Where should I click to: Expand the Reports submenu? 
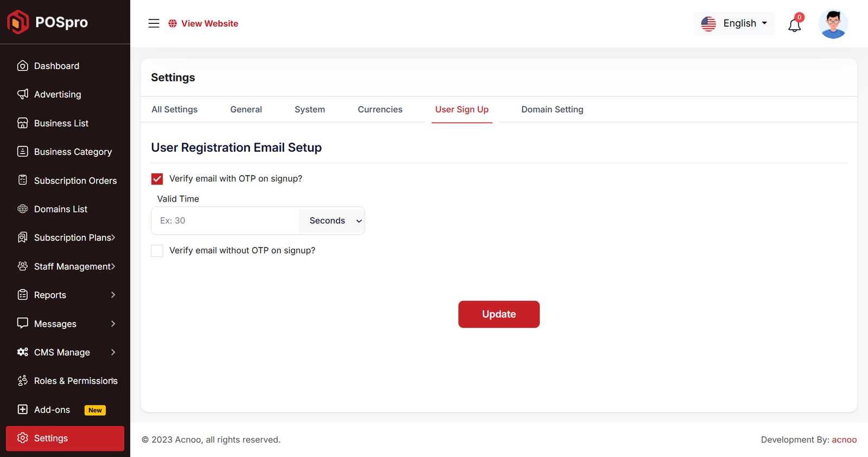coord(65,295)
